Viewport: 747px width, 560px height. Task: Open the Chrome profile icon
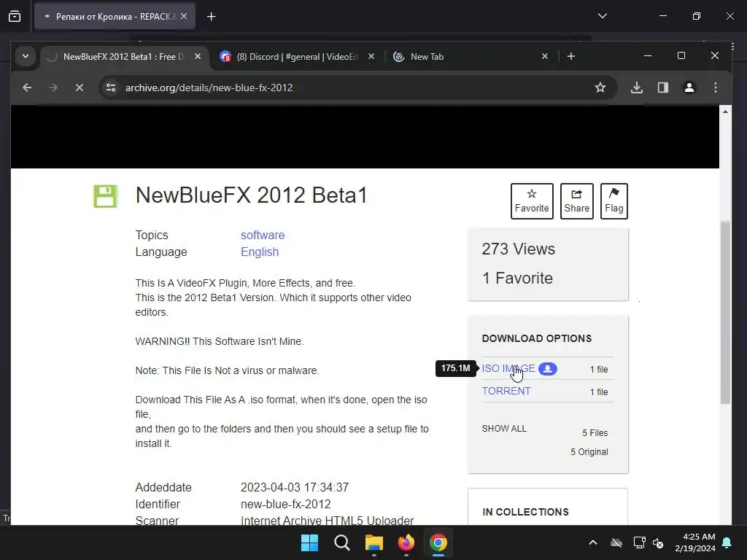(689, 87)
